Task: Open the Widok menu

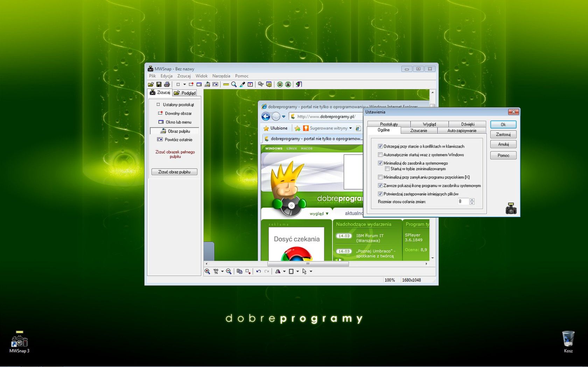Action: [x=202, y=76]
